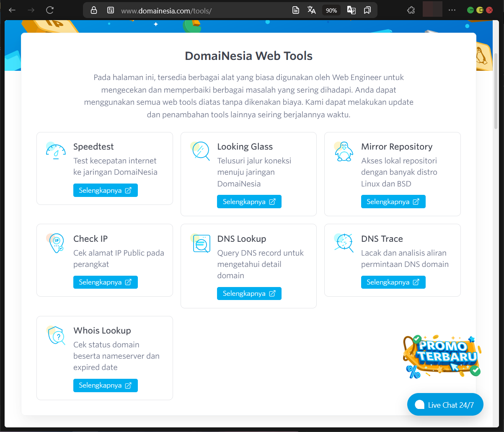Click the padlock site security icon
The image size is (504, 432).
(94, 10)
